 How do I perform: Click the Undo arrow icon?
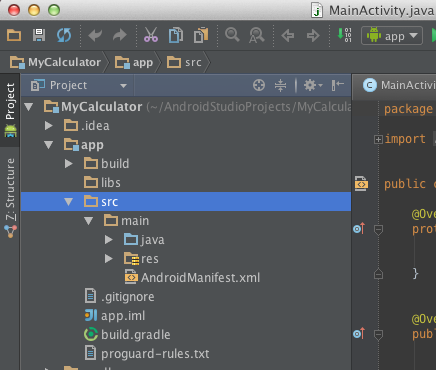[95, 35]
